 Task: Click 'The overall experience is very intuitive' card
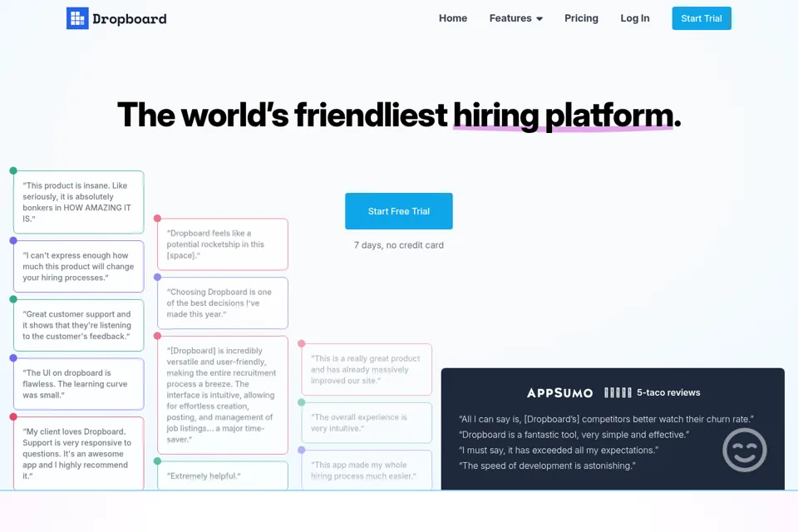[x=367, y=422]
